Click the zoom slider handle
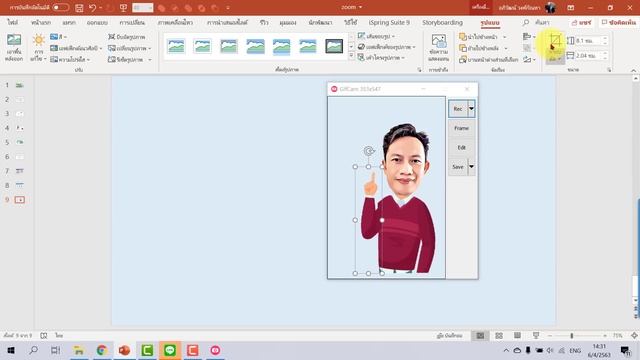This screenshot has height=360, width=640. (x=571, y=336)
